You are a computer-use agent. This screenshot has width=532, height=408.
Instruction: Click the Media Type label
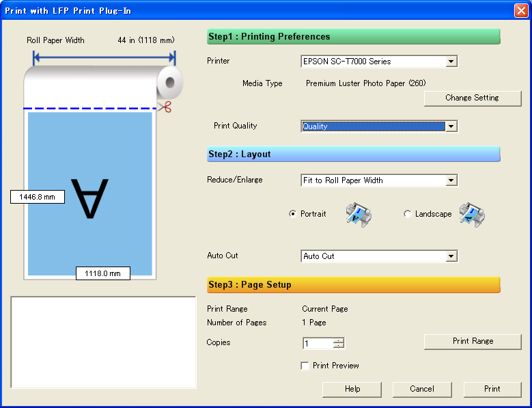(262, 83)
